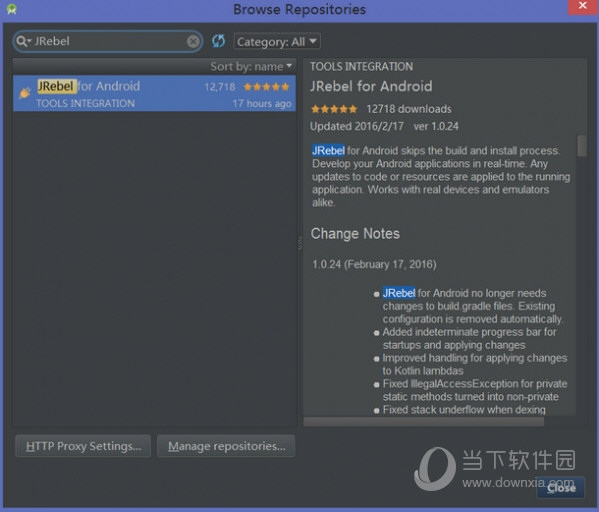Click the Android Studio icon in the title bar
This screenshot has height=512, width=599.
tap(11, 9)
